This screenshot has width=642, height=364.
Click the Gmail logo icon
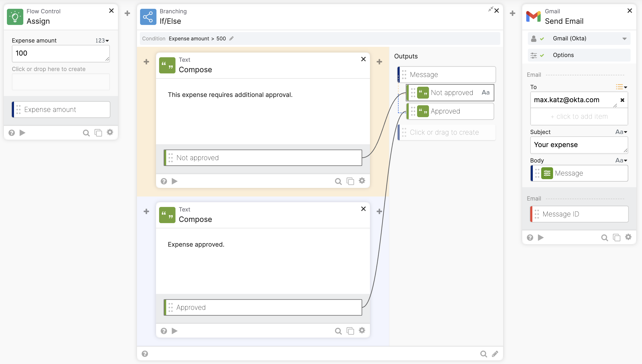(533, 16)
